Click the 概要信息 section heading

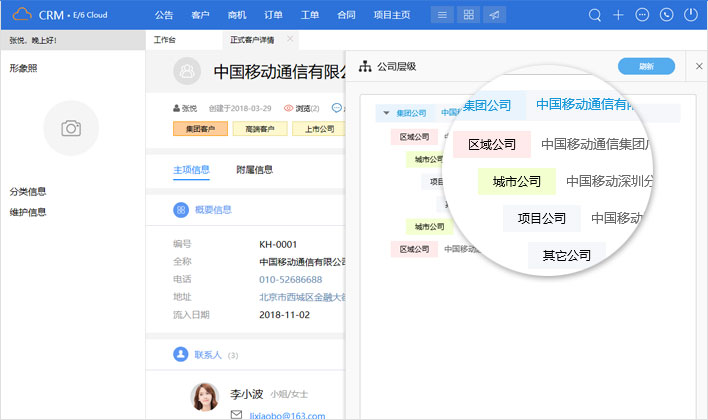point(213,210)
